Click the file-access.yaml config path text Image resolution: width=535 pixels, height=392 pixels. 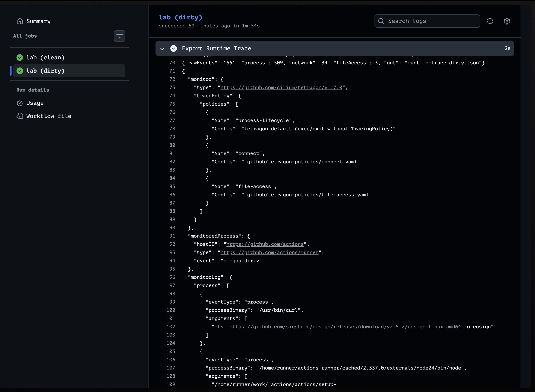[x=307, y=195]
